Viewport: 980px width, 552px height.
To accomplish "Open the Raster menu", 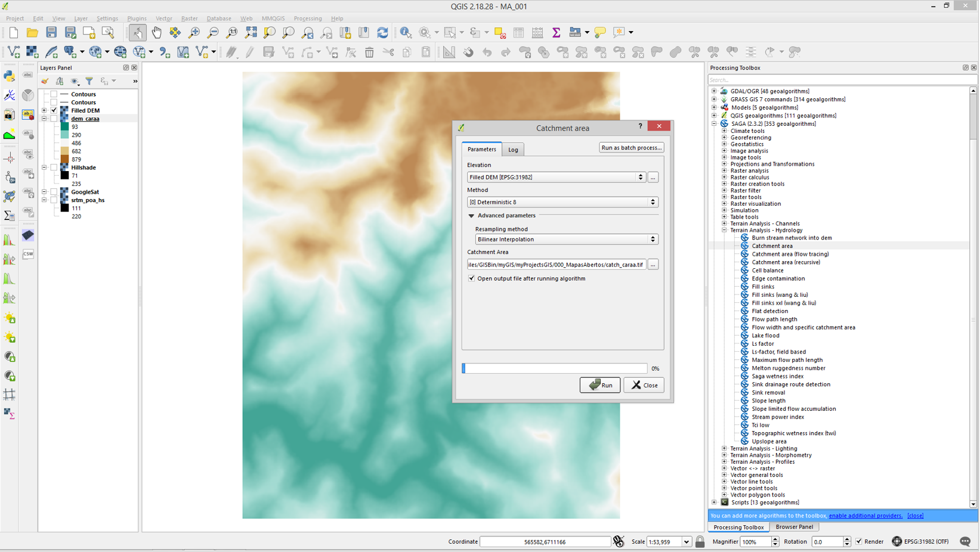I will [x=189, y=18].
